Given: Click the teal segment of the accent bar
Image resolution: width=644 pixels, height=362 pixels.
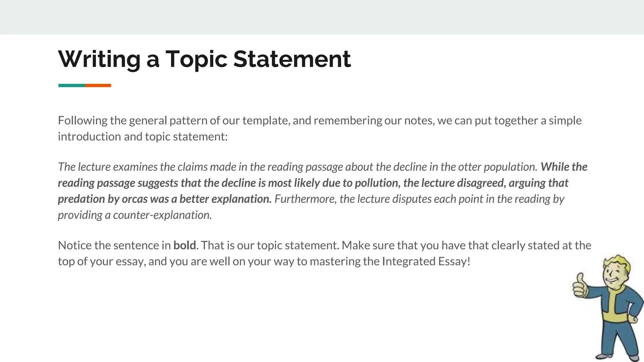Looking at the screenshot, I should (x=71, y=85).
